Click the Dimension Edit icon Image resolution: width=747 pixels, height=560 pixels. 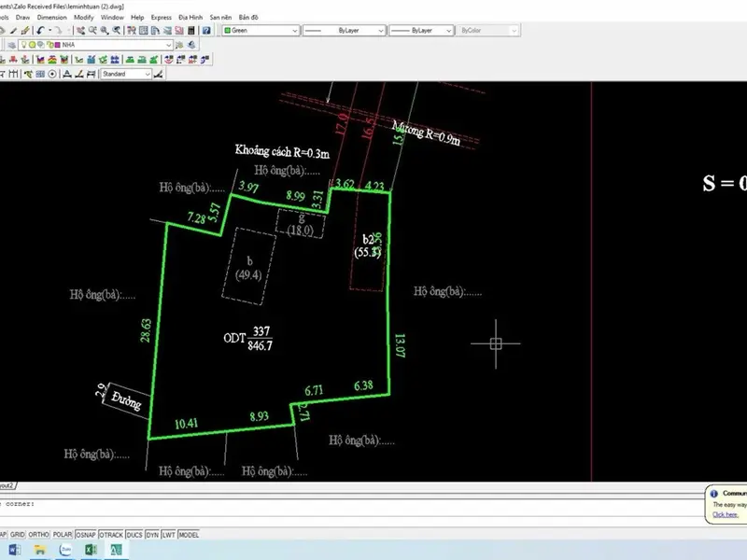point(67,74)
